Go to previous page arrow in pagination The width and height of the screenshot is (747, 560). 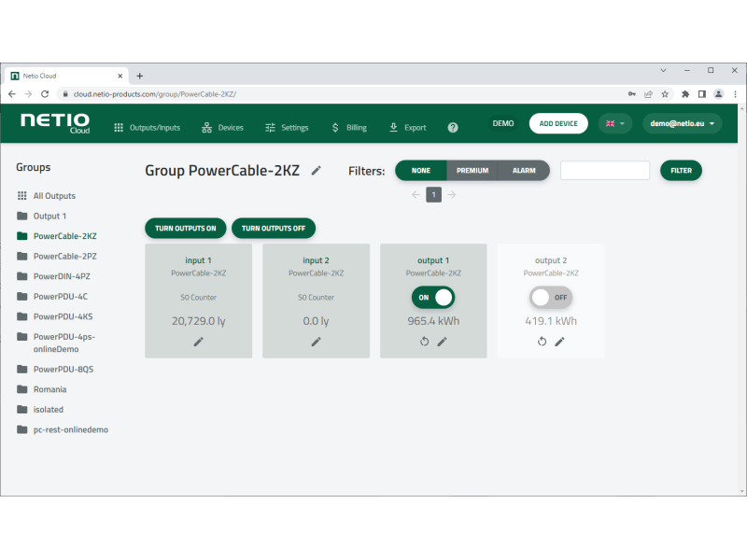416,195
